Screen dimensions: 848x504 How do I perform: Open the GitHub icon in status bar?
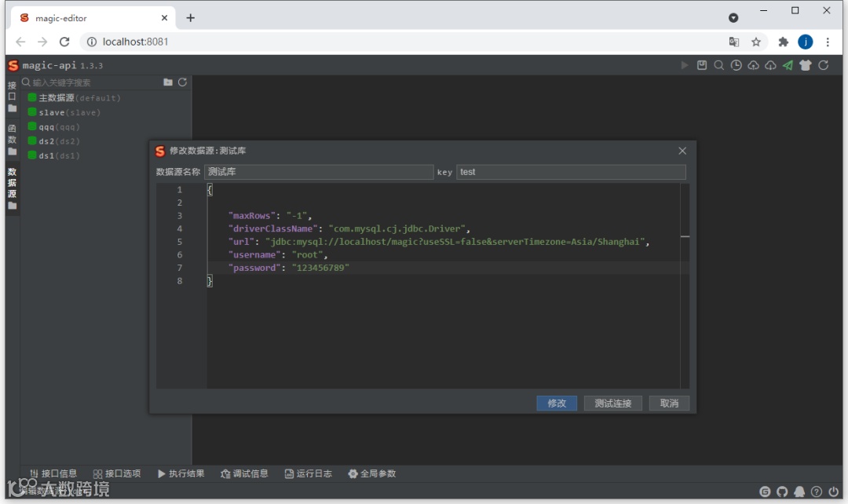pos(782,491)
